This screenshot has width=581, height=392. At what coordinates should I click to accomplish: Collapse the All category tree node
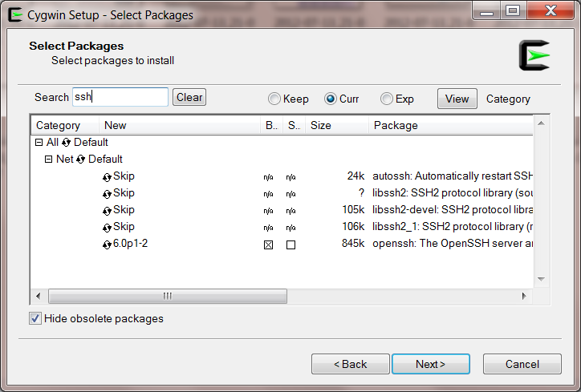39,143
